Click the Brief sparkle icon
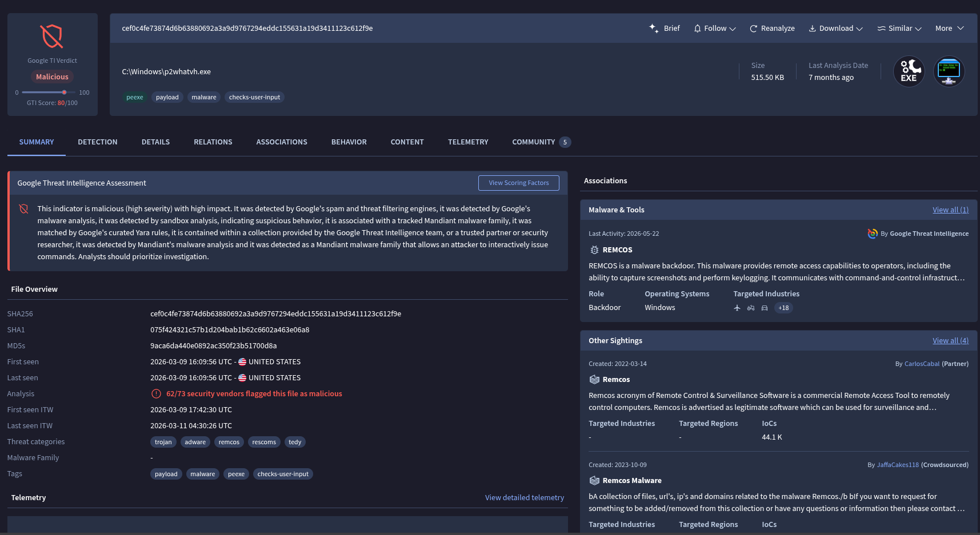This screenshot has height=535, width=980. (654, 28)
